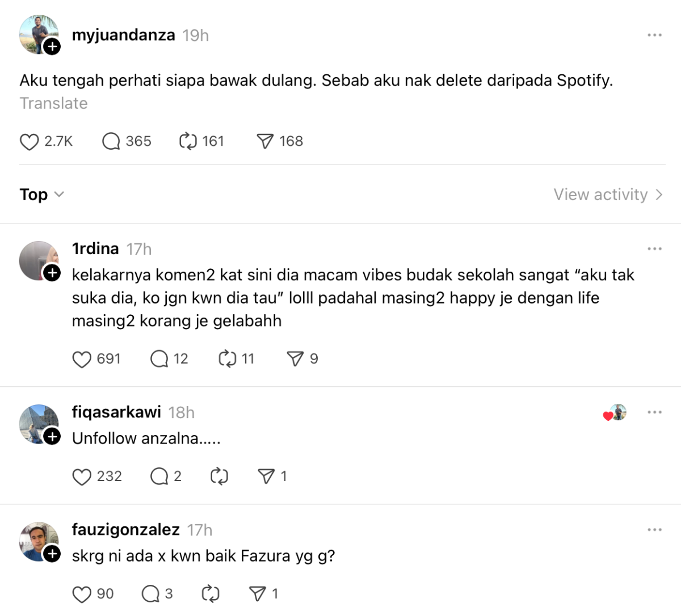Reply to fauzigonzalez's comment

coord(150,594)
